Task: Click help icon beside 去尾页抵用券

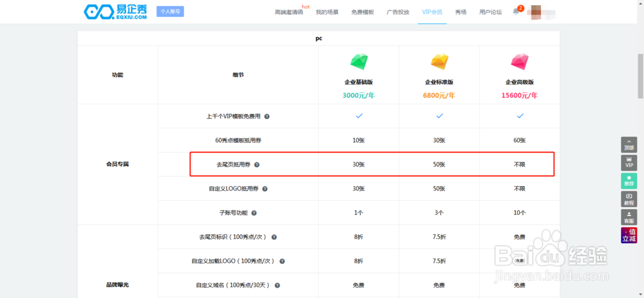Action: (x=257, y=165)
